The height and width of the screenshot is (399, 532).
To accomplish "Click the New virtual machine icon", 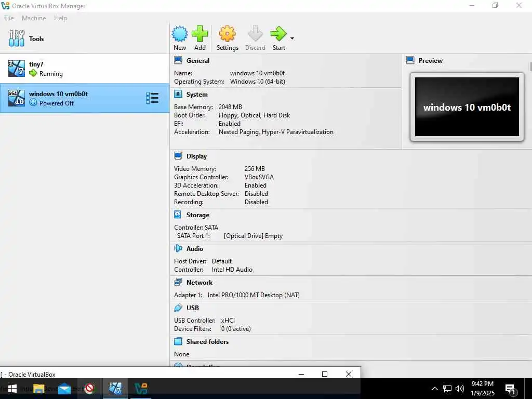I will coord(179,34).
